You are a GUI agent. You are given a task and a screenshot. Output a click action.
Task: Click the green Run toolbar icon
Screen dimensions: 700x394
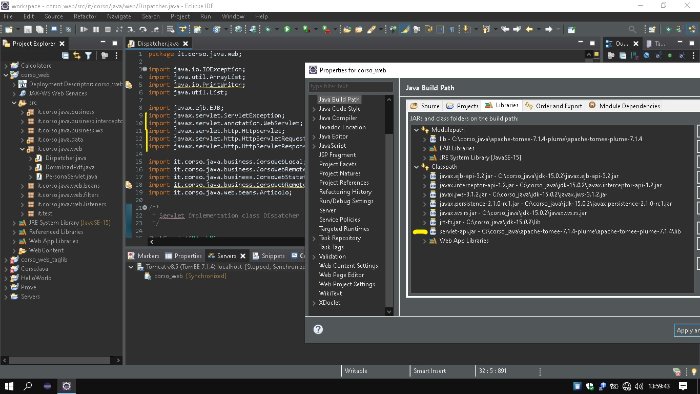(x=287, y=29)
